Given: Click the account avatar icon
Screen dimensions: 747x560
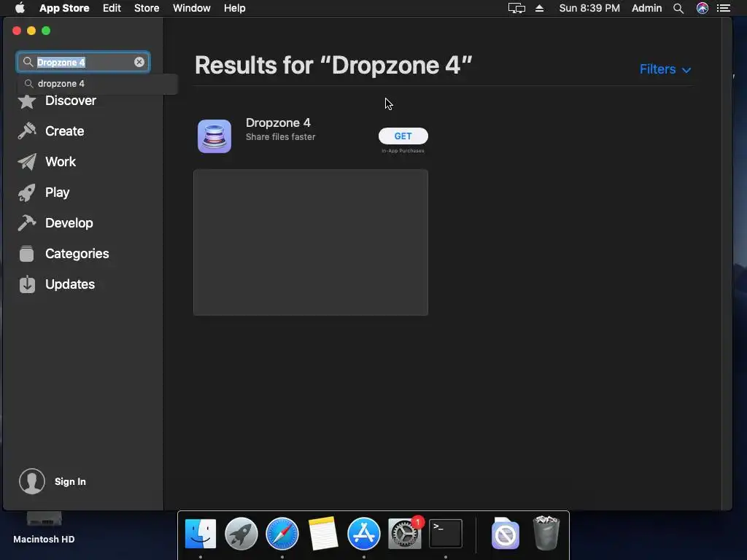Looking at the screenshot, I should [x=32, y=481].
